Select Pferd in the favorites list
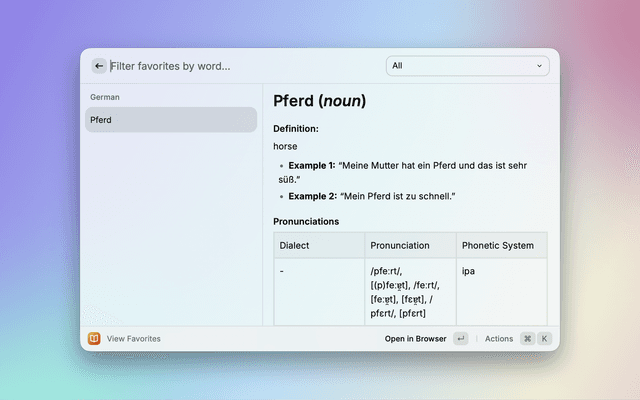640x400 pixels. point(170,120)
